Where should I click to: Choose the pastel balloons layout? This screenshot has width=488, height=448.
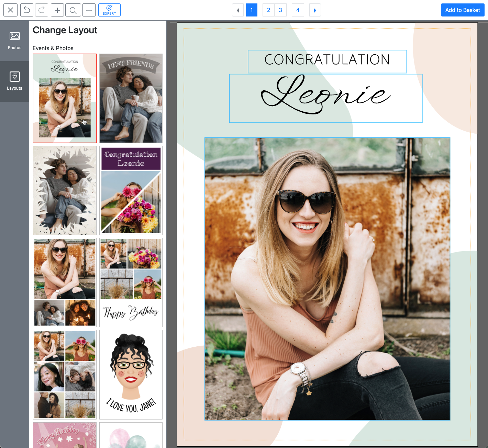[x=131, y=435]
